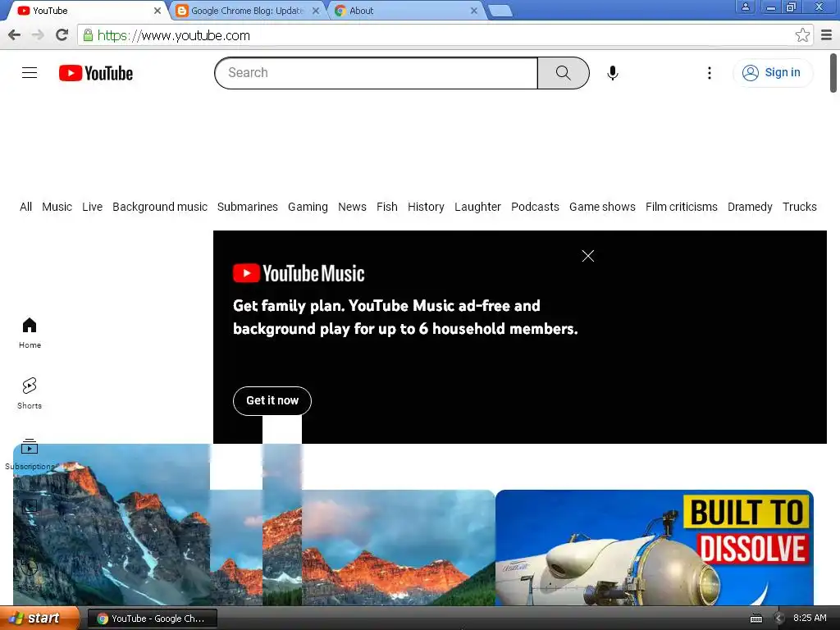Select the Laughter chip
The width and height of the screenshot is (840, 630).
477,207
